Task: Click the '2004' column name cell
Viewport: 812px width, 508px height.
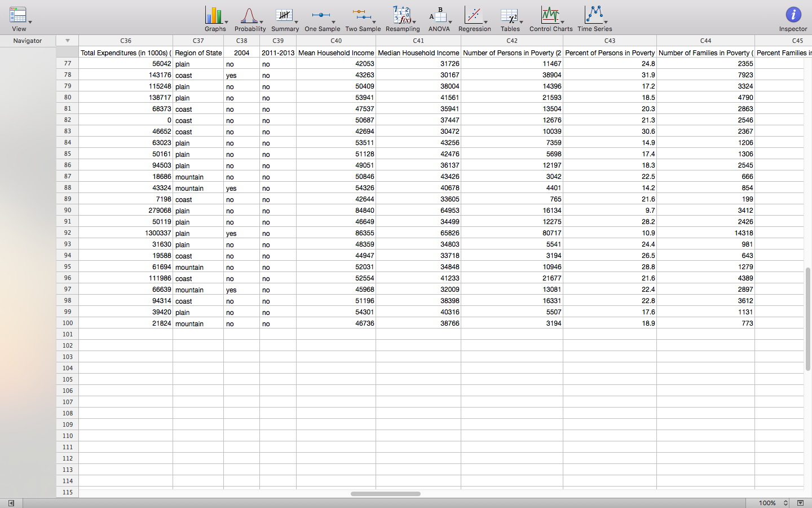Action: (242, 53)
